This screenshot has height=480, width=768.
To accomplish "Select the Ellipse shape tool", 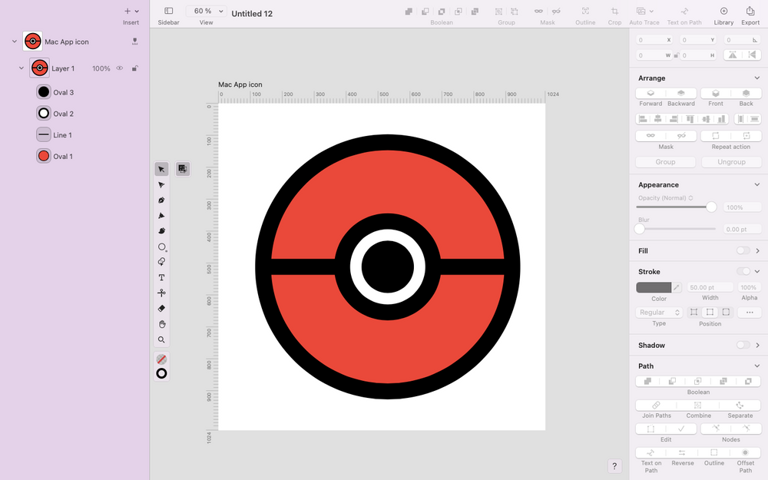I will (x=162, y=247).
